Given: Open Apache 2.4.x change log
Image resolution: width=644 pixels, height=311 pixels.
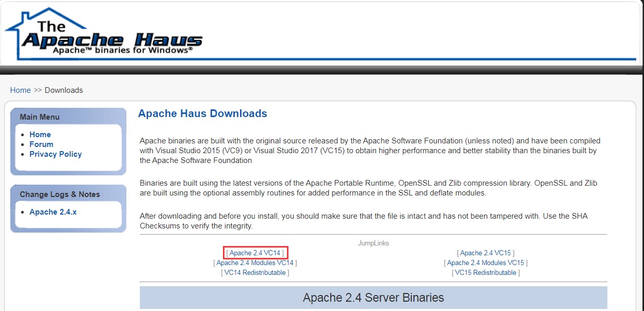Looking at the screenshot, I should click(53, 212).
